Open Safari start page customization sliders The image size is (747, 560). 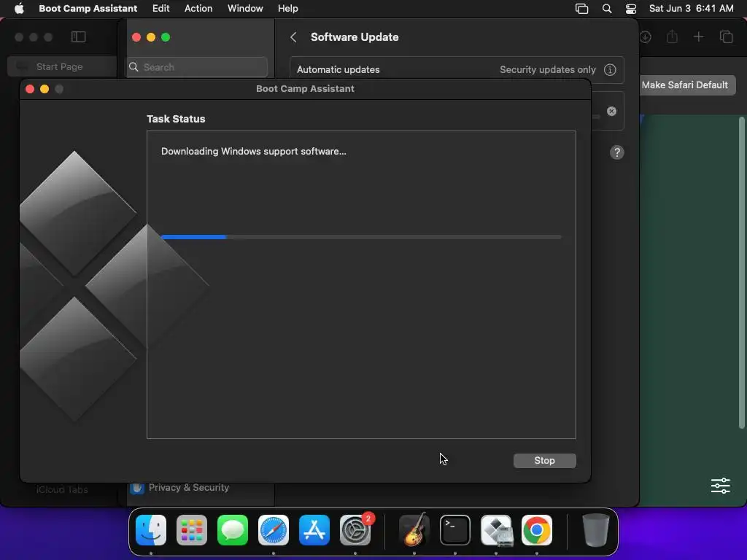pos(720,486)
